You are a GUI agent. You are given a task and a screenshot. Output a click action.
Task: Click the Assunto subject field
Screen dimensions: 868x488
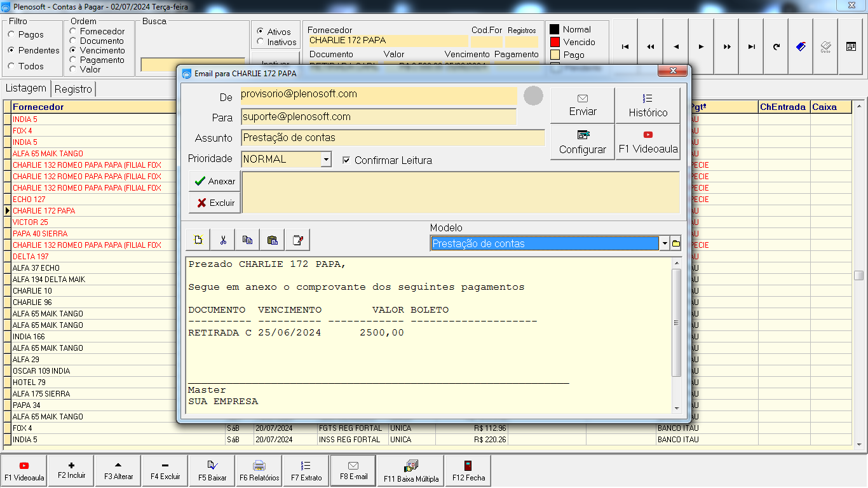coord(393,138)
